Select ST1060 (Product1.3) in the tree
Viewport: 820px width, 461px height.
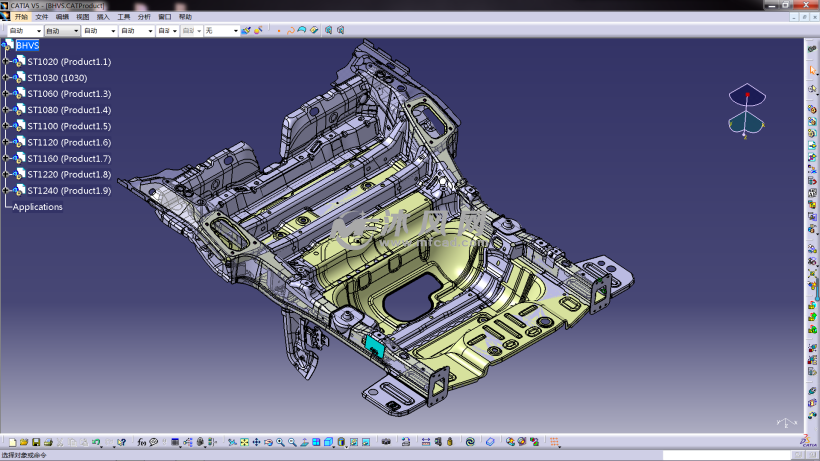point(68,94)
